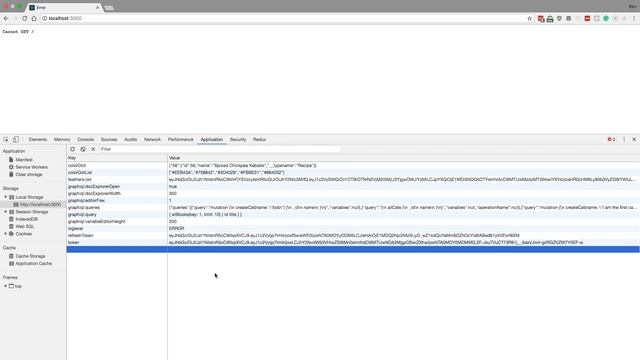Image resolution: width=640 pixels, height=360 pixels.
Task: Collapse the Local Storage tree node
Action: [x=5, y=197]
